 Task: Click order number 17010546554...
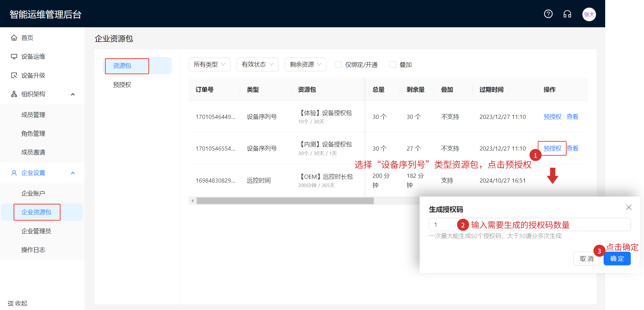tap(215, 149)
